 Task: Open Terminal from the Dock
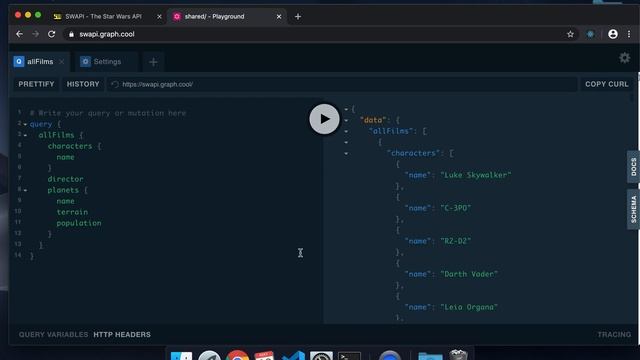point(349,355)
